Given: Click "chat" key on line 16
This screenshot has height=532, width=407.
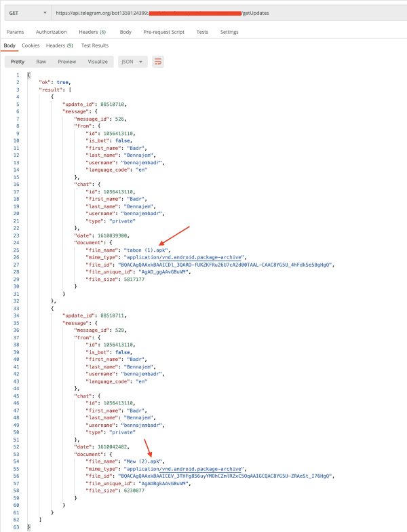Looking at the screenshot, I should pos(83,185).
